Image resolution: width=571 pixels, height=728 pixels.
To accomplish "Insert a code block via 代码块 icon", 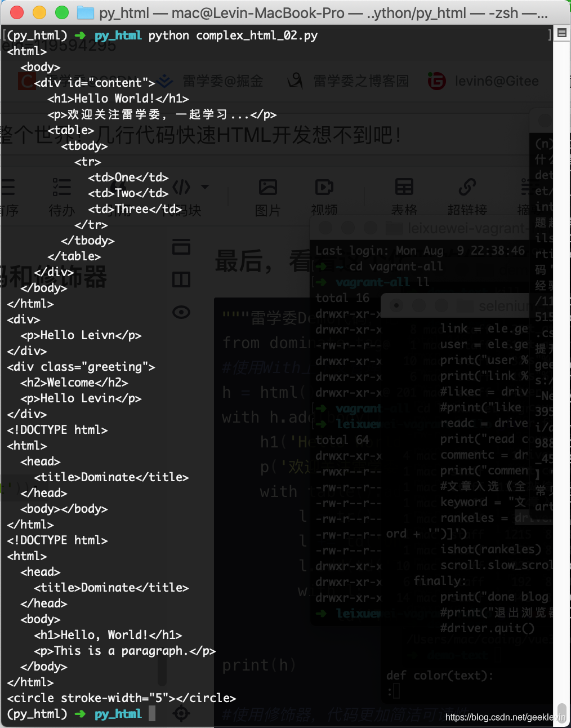I will click(181, 187).
